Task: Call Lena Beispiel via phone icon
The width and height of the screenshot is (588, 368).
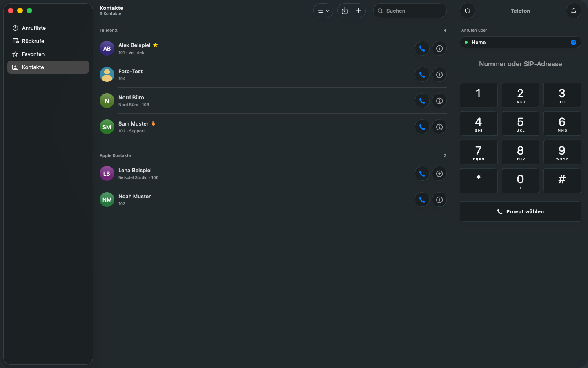Action: tap(422, 174)
